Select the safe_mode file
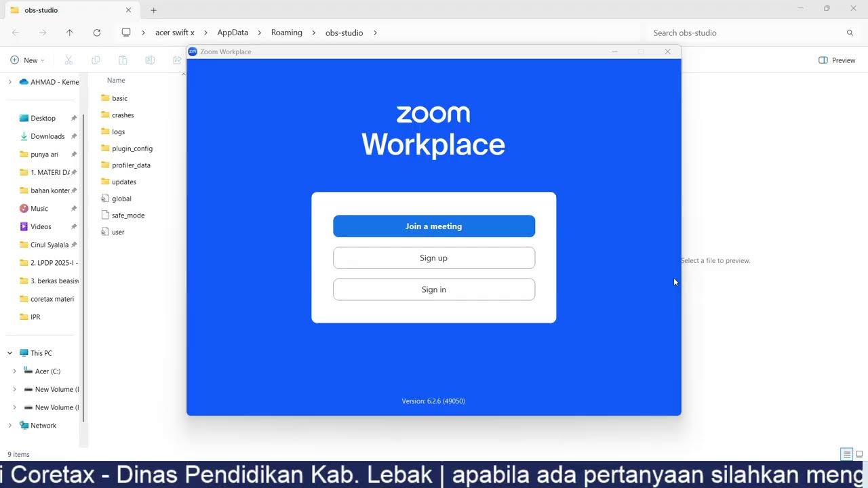The height and width of the screenshot is (488, 868). (128, 216)
